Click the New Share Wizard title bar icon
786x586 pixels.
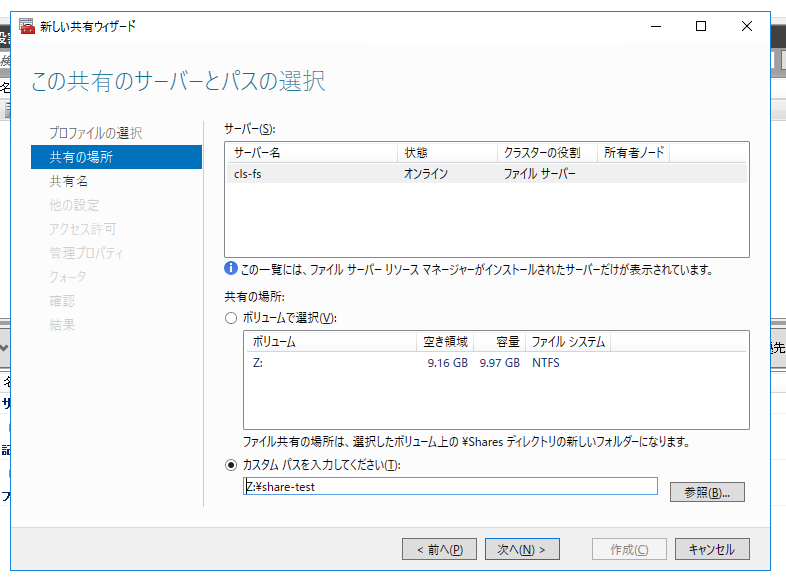[27, 26]
